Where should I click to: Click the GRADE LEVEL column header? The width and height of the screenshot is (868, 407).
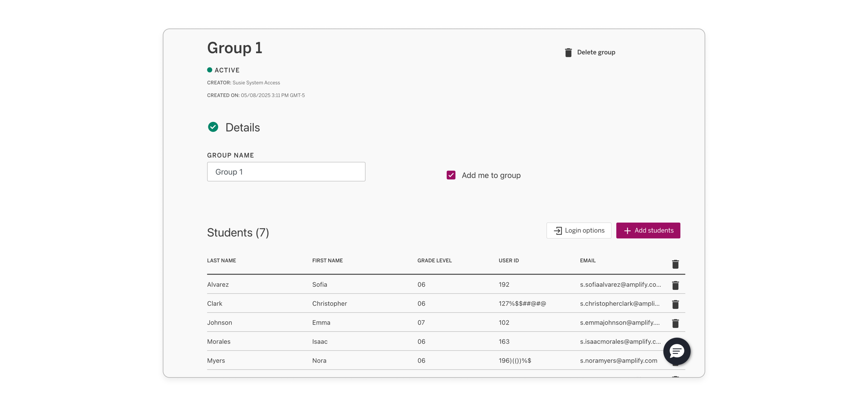[434, 260]
